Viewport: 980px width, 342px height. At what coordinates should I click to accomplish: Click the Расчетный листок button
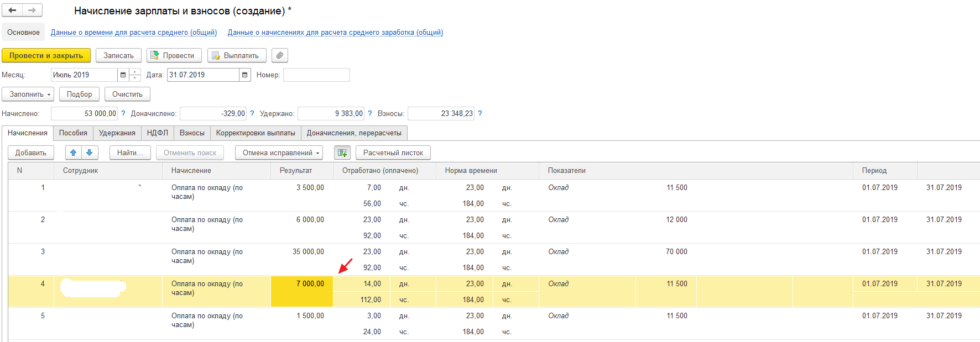[393, 152]
